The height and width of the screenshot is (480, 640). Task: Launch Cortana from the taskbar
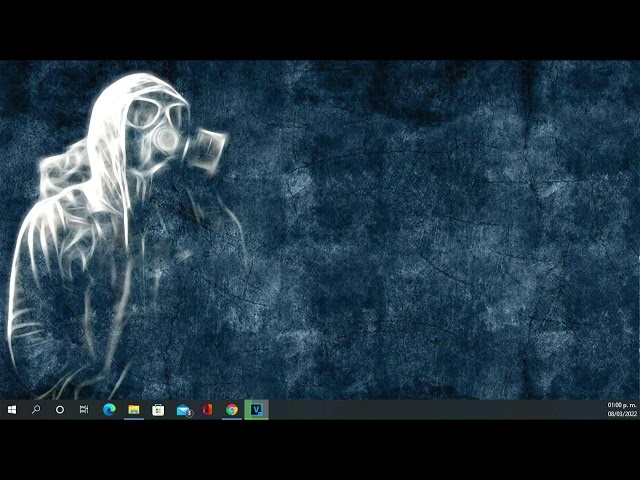[60, 409]
